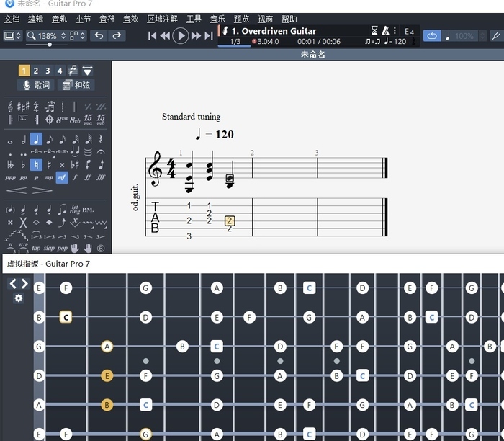The width and height of the screenshot is (504, 441).
Task: Open the virtual fretboard settings gear
Action: (x=19, y=298)
